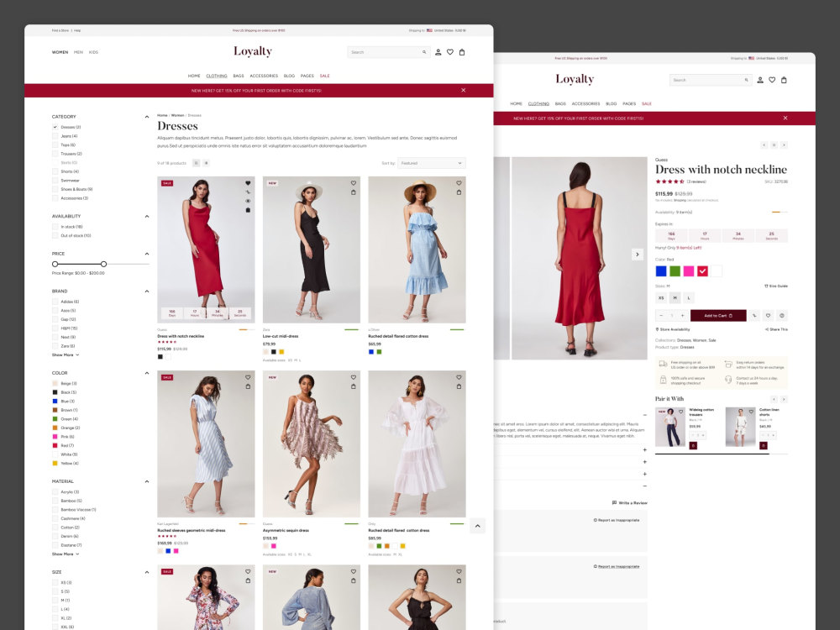Open Blog menu in right window
Screen dimensions: 840x630
point(611,104)
